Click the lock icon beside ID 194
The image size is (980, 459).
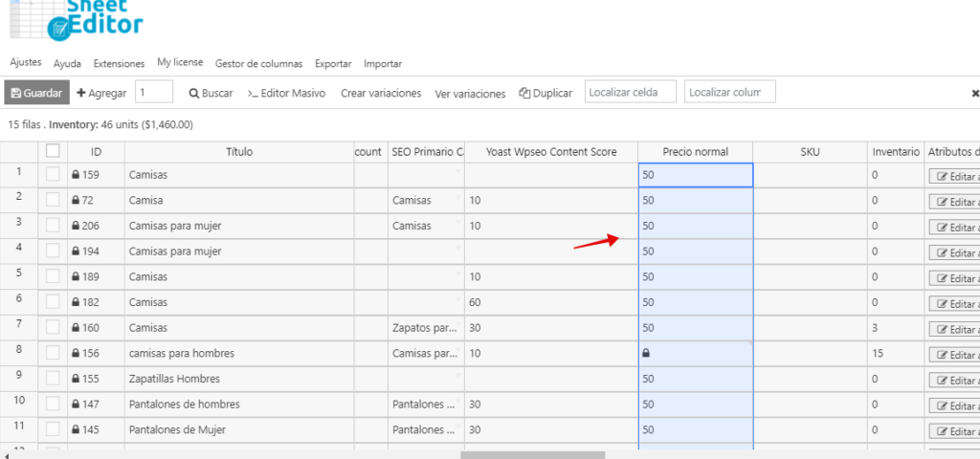point(76,251)
